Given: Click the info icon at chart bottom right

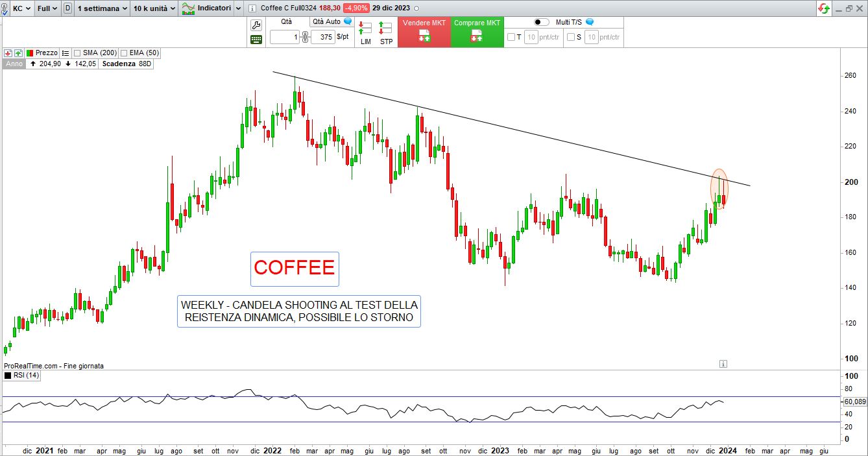Looking at the screenshot, I should [x=723, y=364].
